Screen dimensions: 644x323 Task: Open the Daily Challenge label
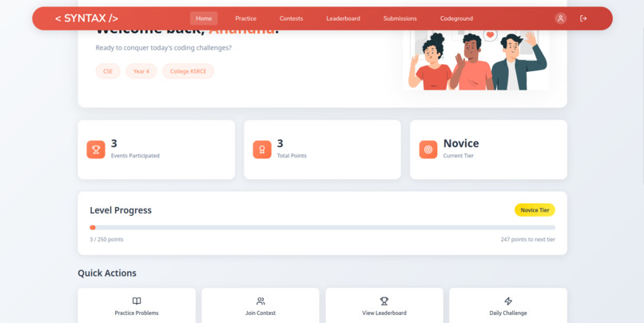click(x=508, y=313)
